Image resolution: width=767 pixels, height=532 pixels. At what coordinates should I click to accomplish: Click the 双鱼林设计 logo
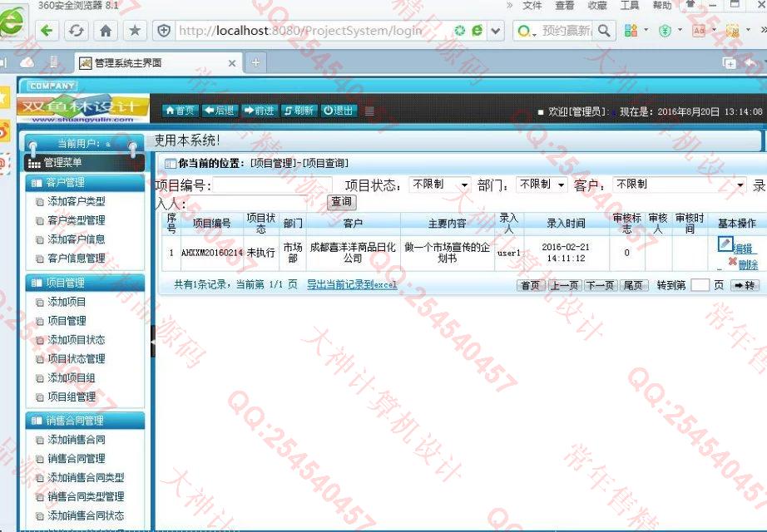tap(83, 109)
